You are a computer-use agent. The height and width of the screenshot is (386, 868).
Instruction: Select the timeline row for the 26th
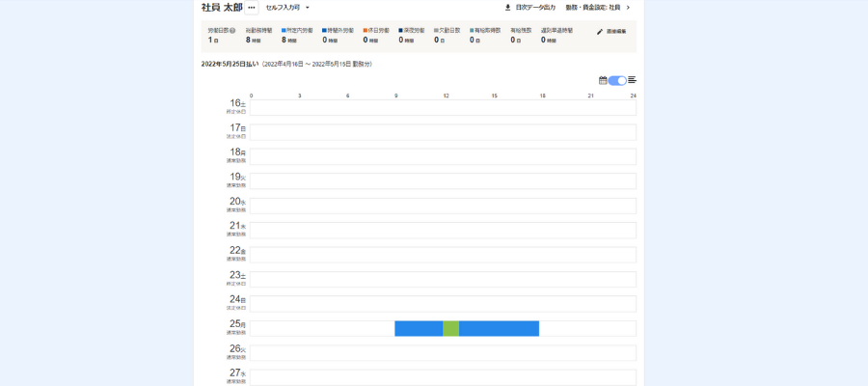tap(443, 353)
